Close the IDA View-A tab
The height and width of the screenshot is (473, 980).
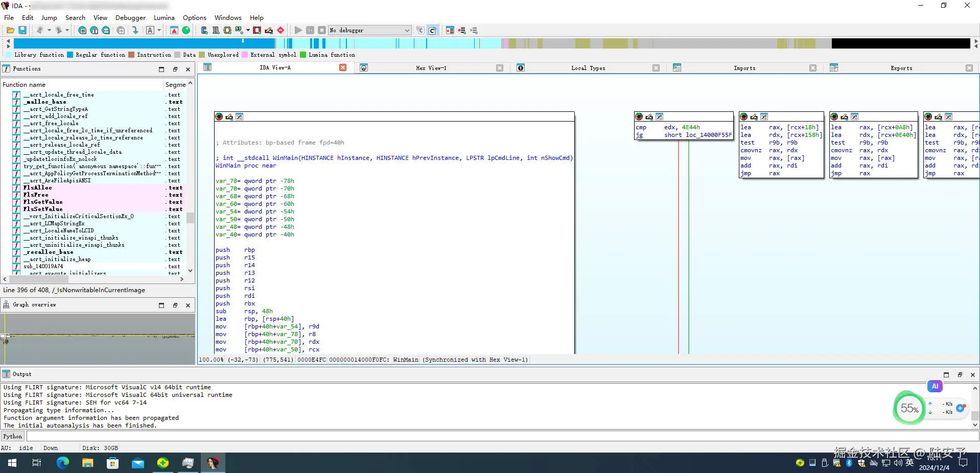pos(343,68)
